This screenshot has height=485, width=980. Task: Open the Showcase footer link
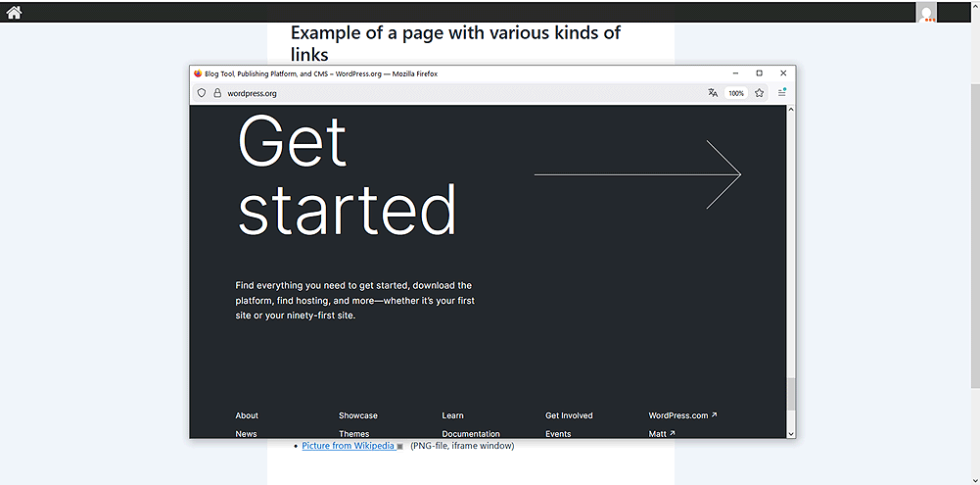click(x=358, y=415)
